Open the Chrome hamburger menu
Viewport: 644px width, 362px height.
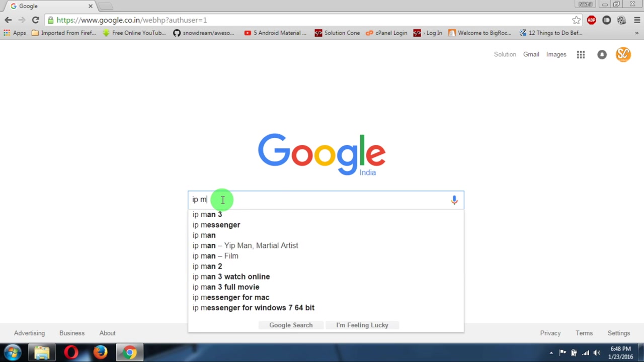[637, 20]
